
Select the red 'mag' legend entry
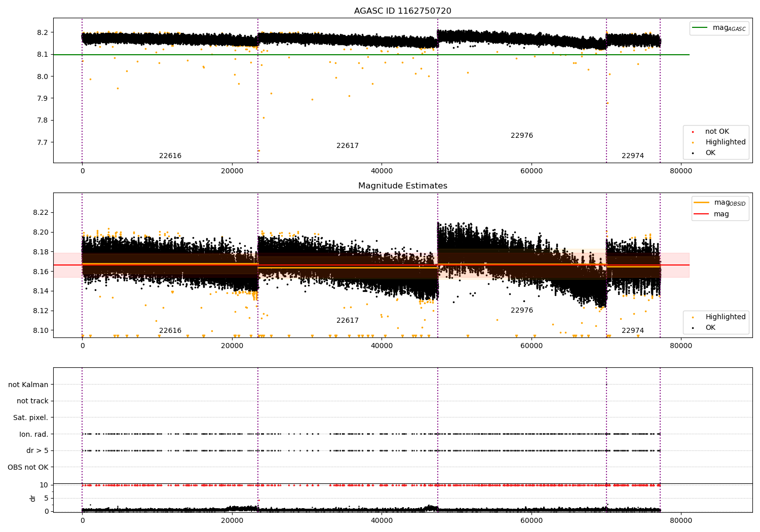[721, 214]
